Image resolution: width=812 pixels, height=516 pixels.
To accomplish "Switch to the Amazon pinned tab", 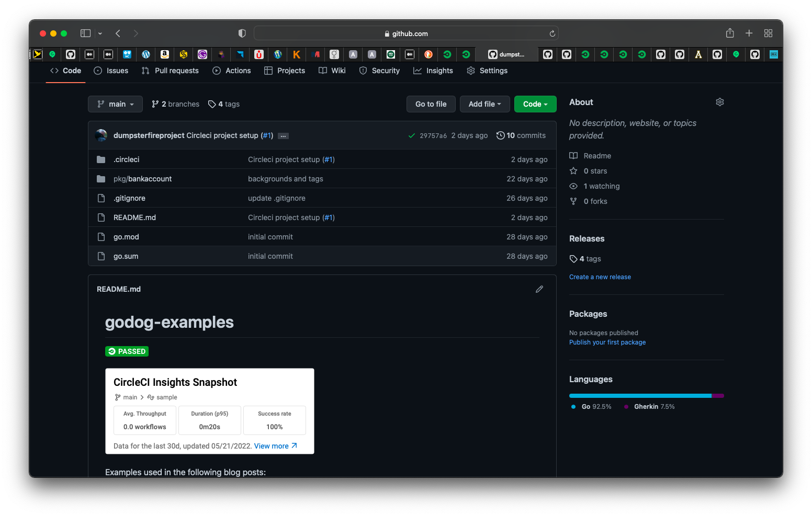I will point(165,54).
